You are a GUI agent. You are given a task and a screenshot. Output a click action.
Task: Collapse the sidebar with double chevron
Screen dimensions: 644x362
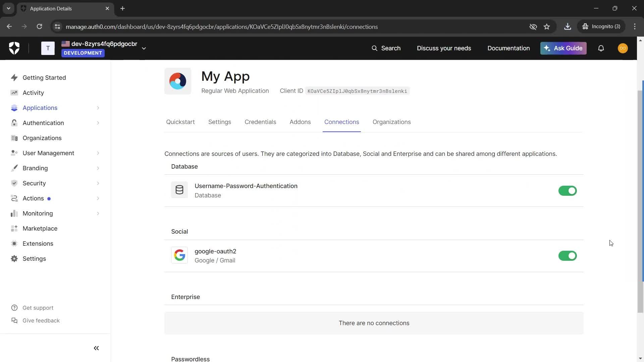coord(96,348)
